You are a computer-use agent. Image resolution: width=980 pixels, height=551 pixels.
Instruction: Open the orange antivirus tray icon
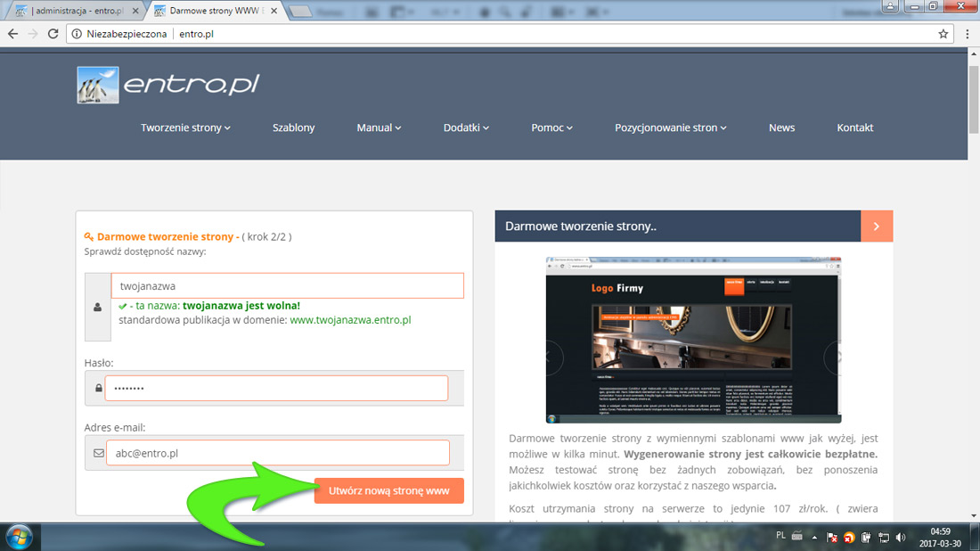[849, 538]
